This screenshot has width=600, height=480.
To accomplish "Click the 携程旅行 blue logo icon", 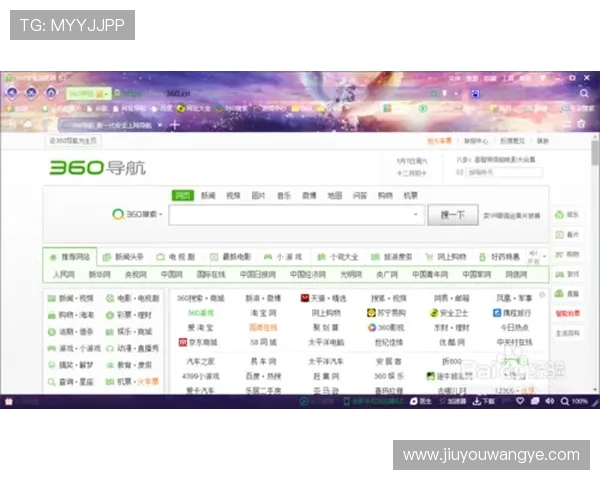I will pos(497,313).
